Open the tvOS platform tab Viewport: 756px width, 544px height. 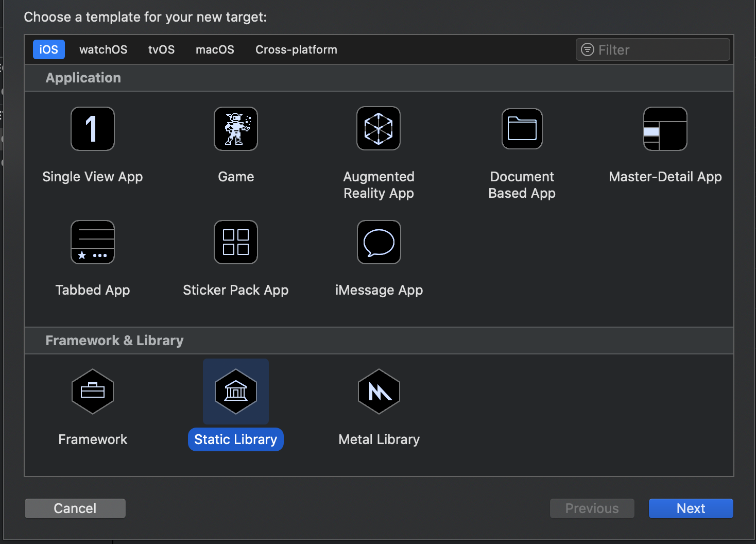[162, 49]
